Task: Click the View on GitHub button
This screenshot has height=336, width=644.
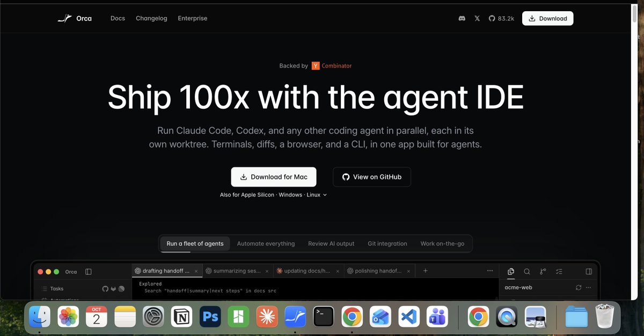Action: (372, 177)
